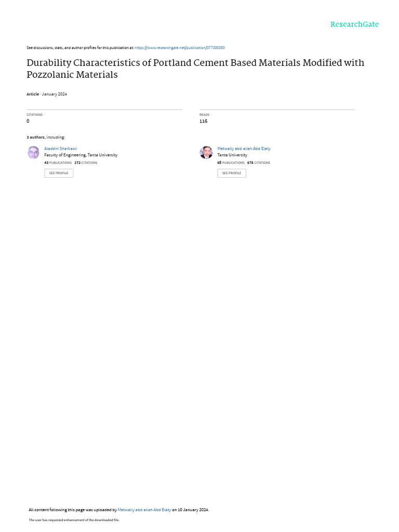The height and width of the screenshot is (532, 399).
Task: Click Metwally's 68 publications stat
Action: 231,163
